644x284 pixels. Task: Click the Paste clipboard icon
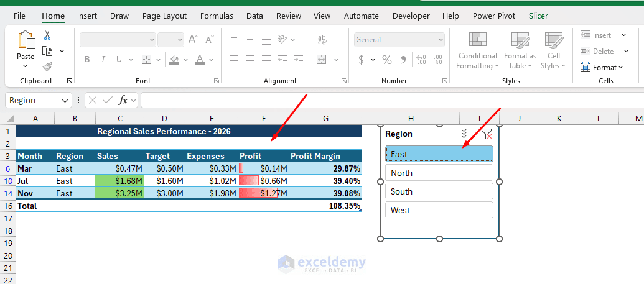pyautogui.click(x=26, y=40)
